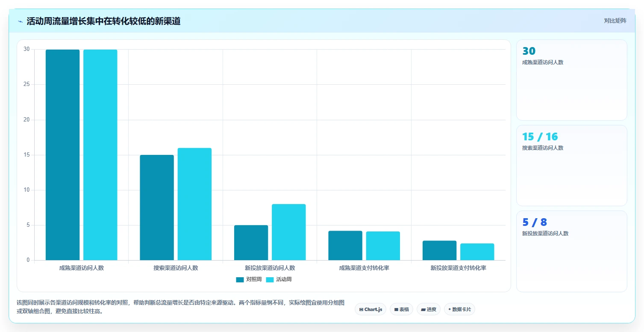The width and height of the screenshot is (644, 332).
Task: Click the y-axis tick label 10
Action: pos(26,190)
